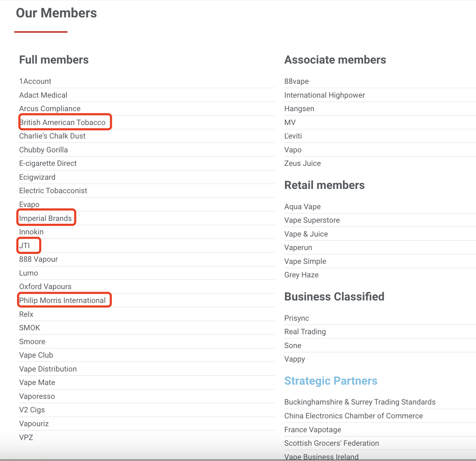
Task: Click the Chubby Gorilla list item
Action: click(x=43, y=150)
